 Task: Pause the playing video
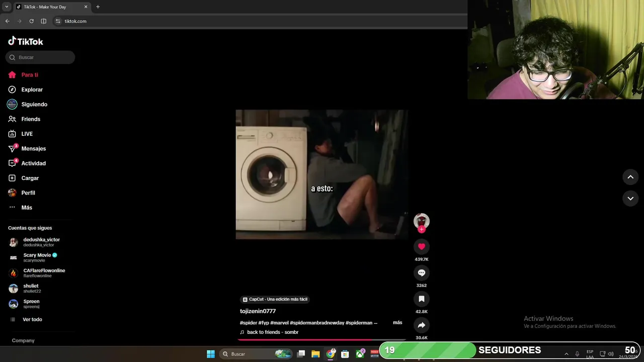click(x=321, y=174)
